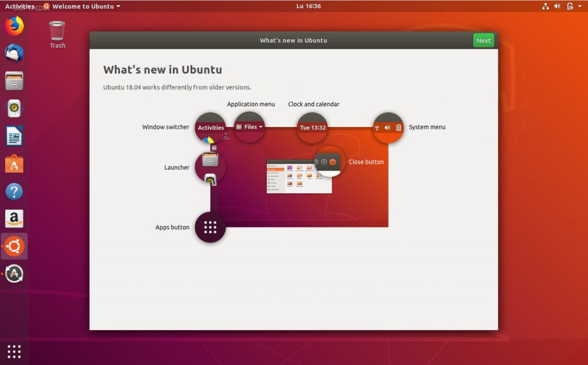Open Ubuntu Software store icon

pos(14,164)
